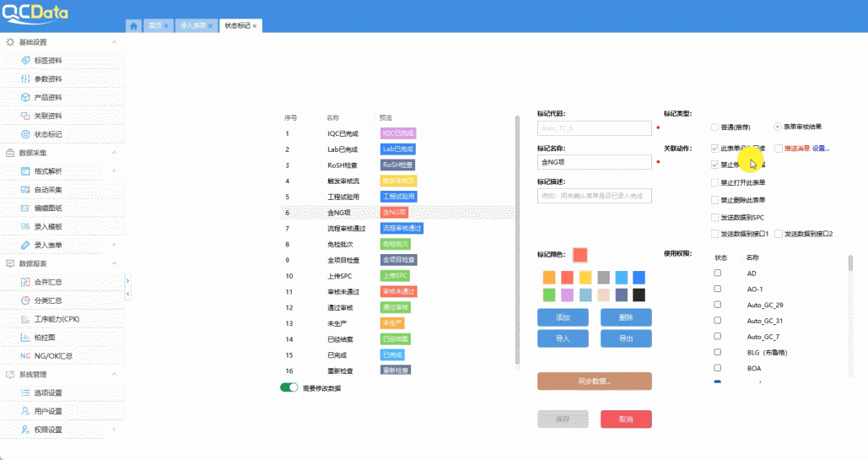Check the 发送数据到SPC option
Screen dimensions: 868x460
(x=714, y=217)
